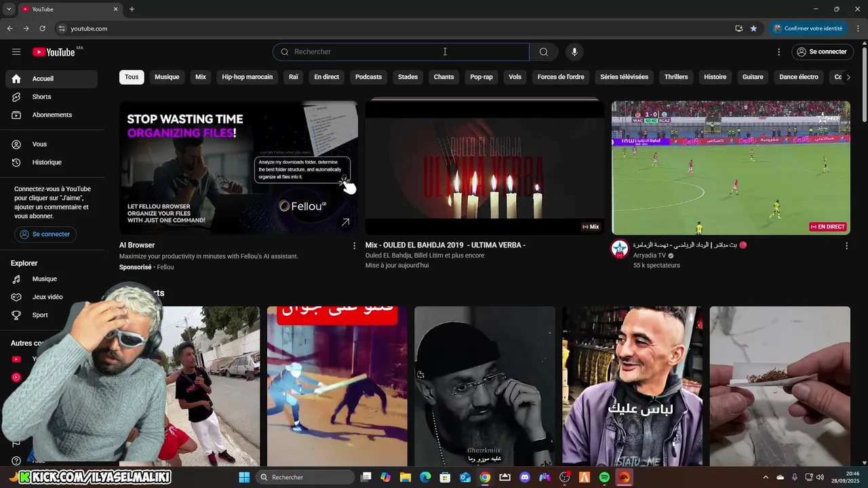Click the magnifier search button
The height and width of the screenshot is (488, 868).
pyautogui.click(x=544, y=52)
